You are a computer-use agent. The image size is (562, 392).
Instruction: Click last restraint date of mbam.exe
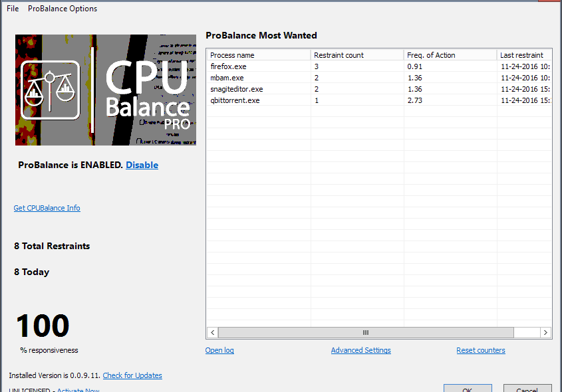(x=525, y=78)
